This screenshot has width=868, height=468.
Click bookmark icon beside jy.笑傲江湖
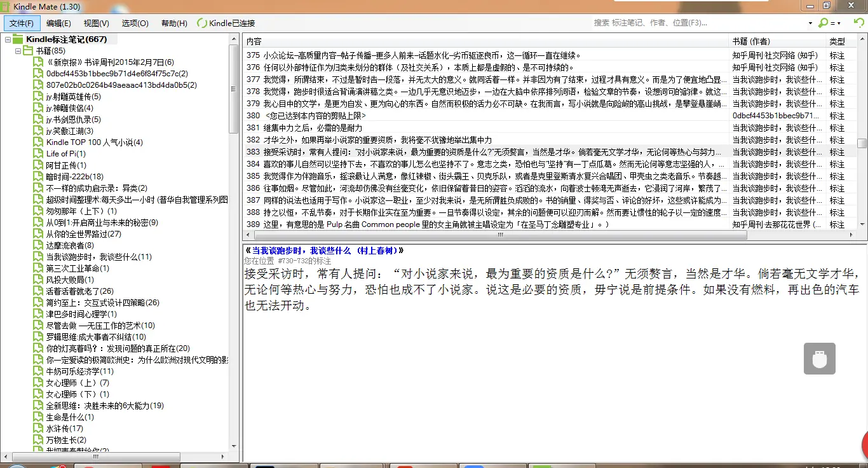coord(39,131)
